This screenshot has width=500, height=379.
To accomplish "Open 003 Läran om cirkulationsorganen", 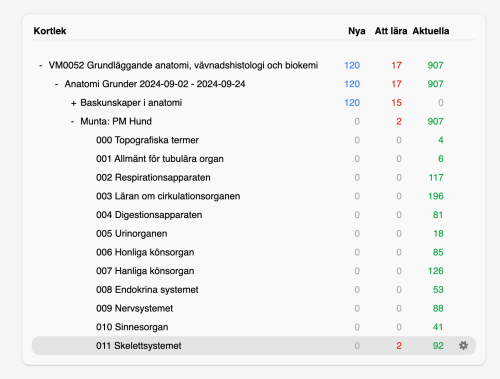I will [168, 196].
